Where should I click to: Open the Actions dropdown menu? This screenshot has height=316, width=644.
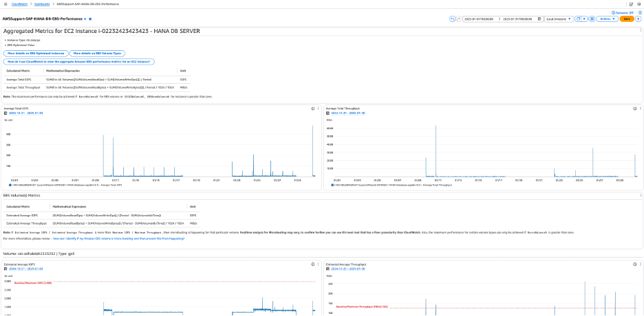coord(607,19)
